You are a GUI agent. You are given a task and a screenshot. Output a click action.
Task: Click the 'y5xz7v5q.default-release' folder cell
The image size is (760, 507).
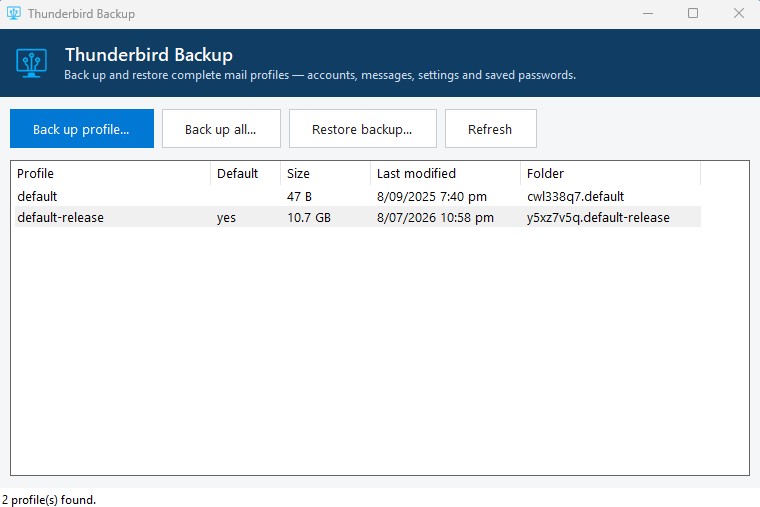click(598, 218)
